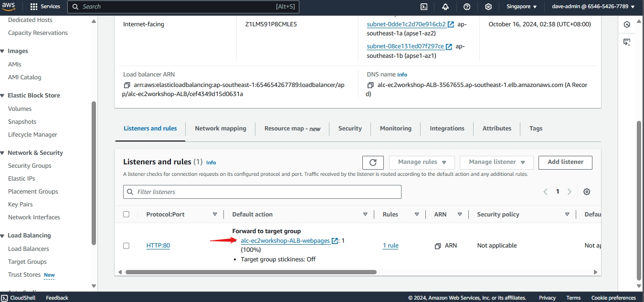
Task: Open the settings gear in top navigation
Action: (488, 7)
